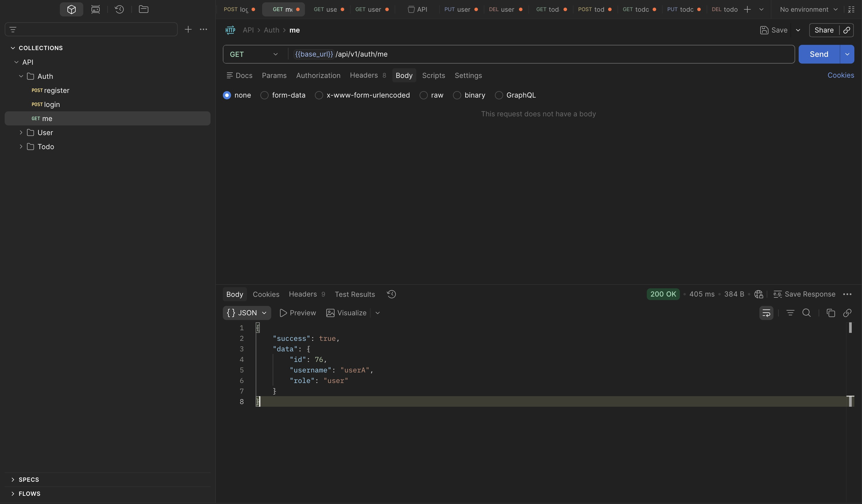This screenshot has height=504, width=862.
Task: Open the POST login request
Action: click(107, 104)
